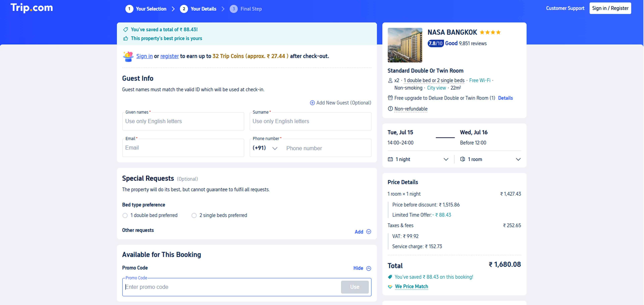
Task: Click the green tag icon near saved amount
Action: [x=390, y=277]
